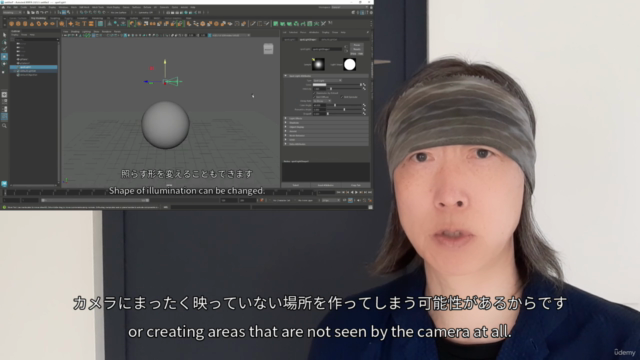Image resolution: width=640 pixels, height=360 pixels.
Task: Click the Home icon left of File menu
Action: [x=3, y=7]
